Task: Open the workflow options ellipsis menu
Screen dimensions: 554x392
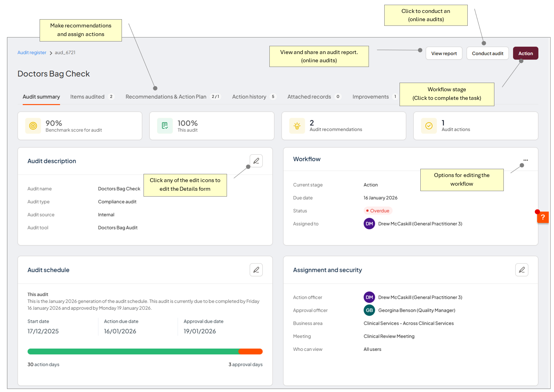Action: [x=525, y=160]
